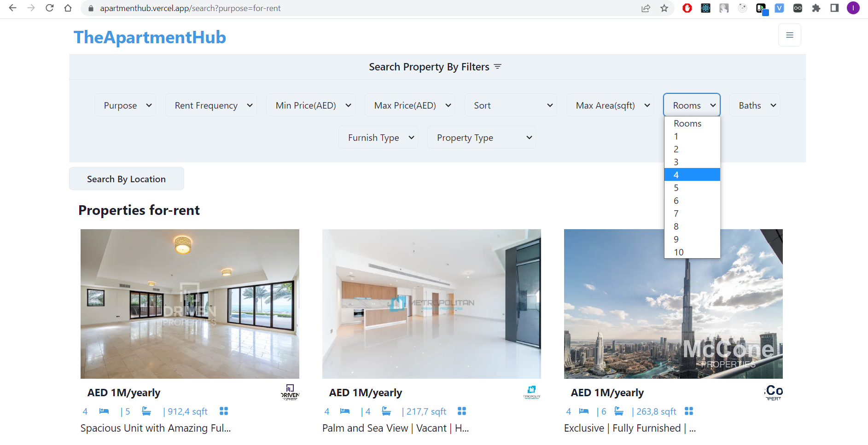Click the Search By Location button
The height and width of the screenshot is (445, 868).
[126, 179]
